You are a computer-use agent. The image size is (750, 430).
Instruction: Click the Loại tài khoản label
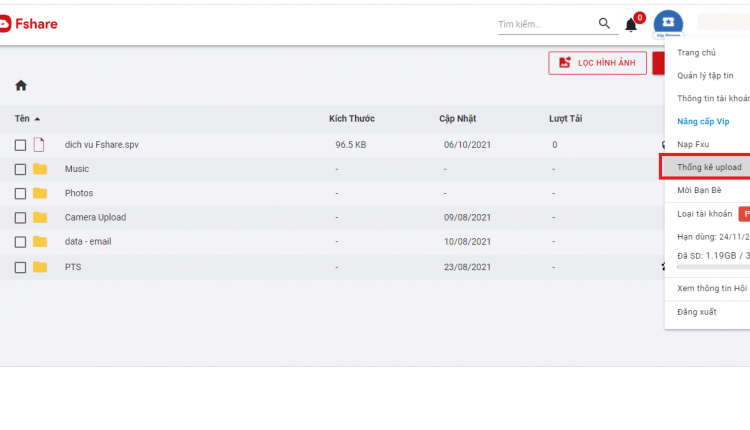pyautogui.click(x=705, y=214)
